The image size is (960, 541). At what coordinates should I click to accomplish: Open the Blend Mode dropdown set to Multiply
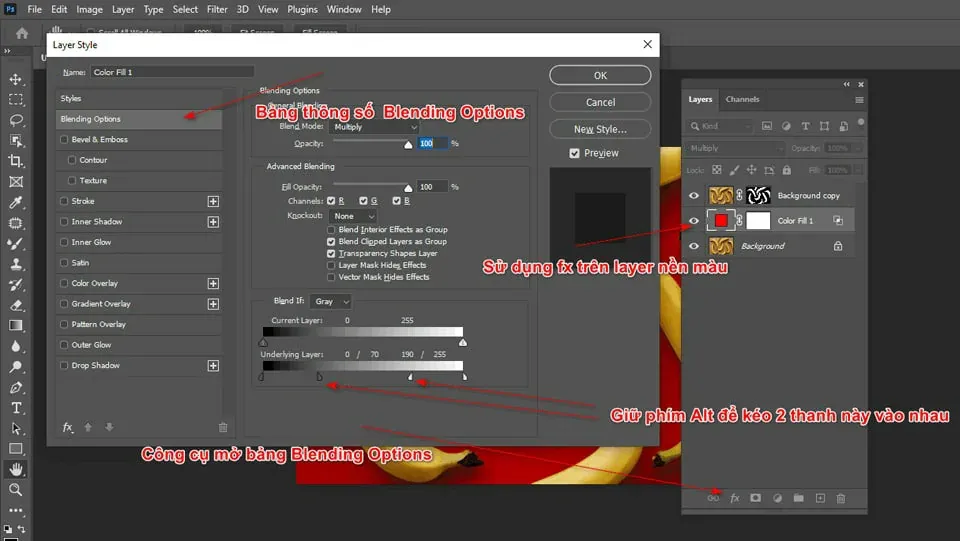coord(374,127)
